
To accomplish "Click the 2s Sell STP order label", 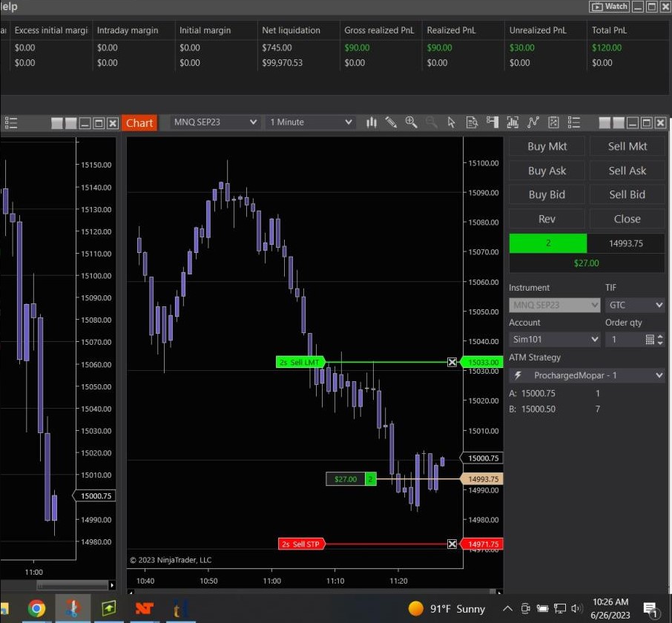I will coord(301,544).
